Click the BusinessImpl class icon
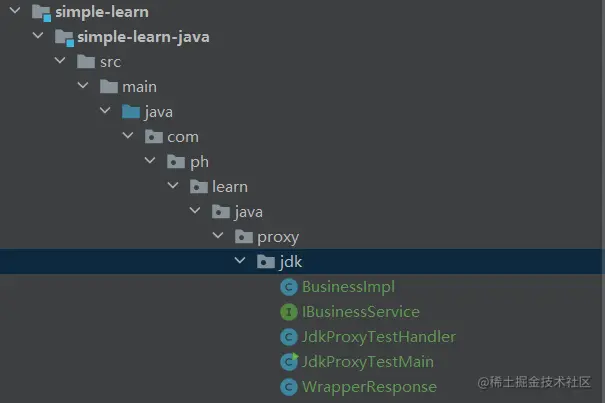The width and height of the screenshot is (605, 403). pyautogui.click(x=289, y=287)
